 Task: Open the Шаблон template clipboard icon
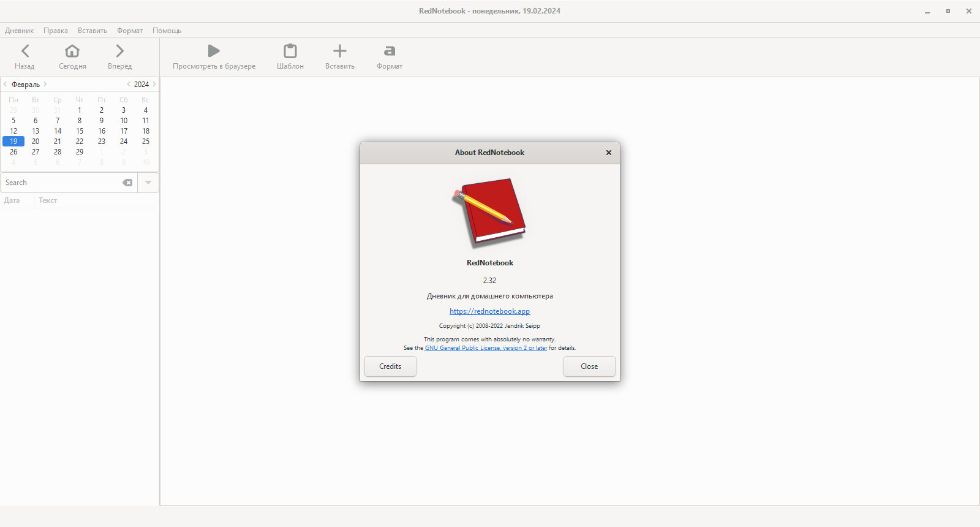pos(290,51)
